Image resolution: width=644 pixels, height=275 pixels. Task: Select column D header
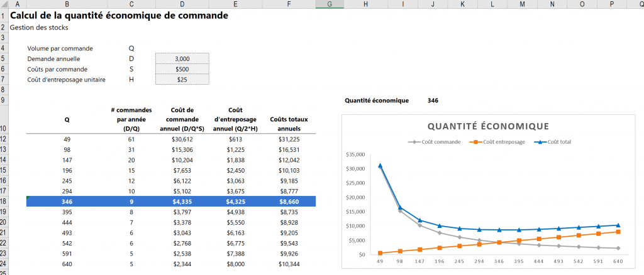pos(182,4)
